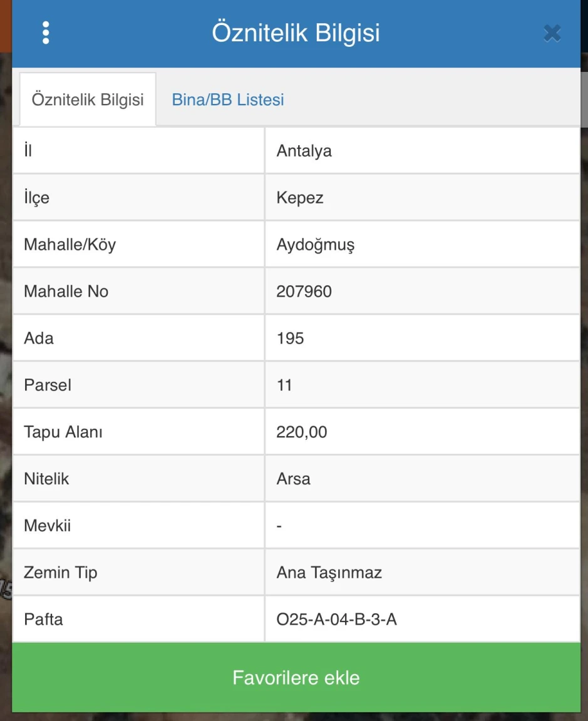The height and width of the screenshot is (721, 588).
Task: Select the Tapu Alanı value 220,00
Action: point(302,432)
